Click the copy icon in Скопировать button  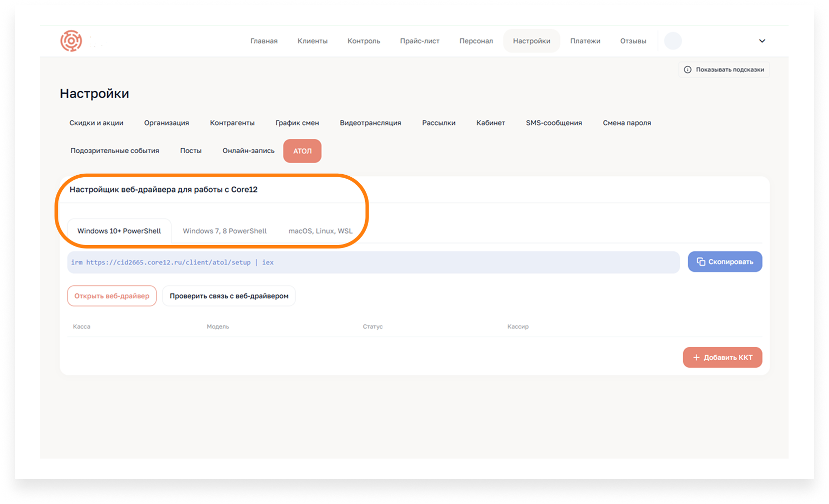(x=701, y=262)
